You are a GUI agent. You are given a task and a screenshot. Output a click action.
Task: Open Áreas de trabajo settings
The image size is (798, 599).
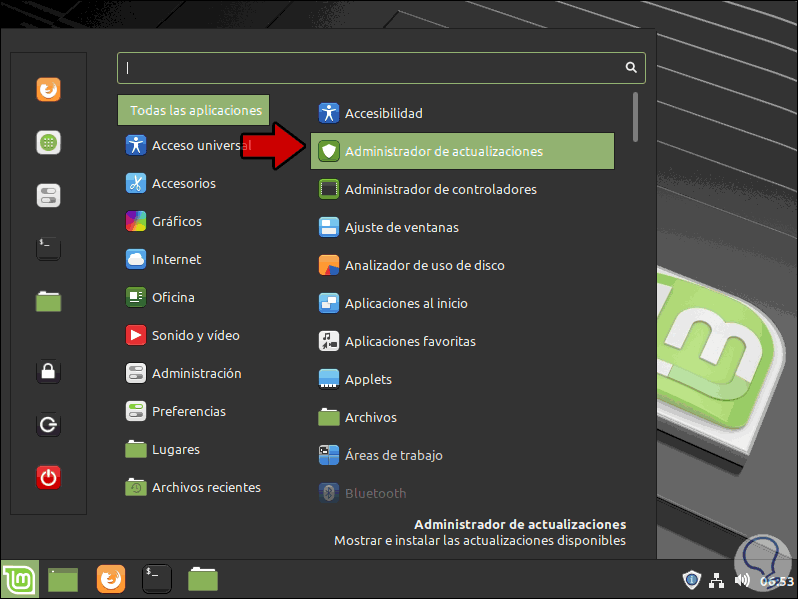pos(462,455)
